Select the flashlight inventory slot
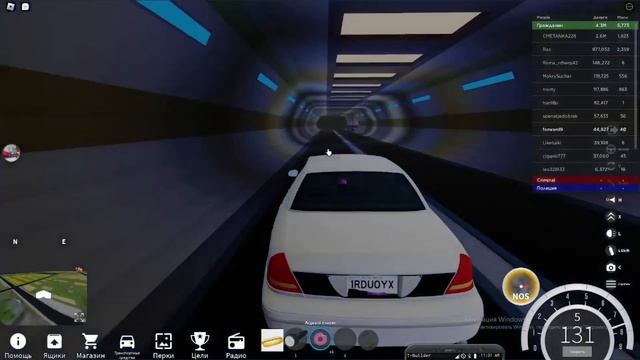Viewport: 640px width, 360px height. point(296,340)
